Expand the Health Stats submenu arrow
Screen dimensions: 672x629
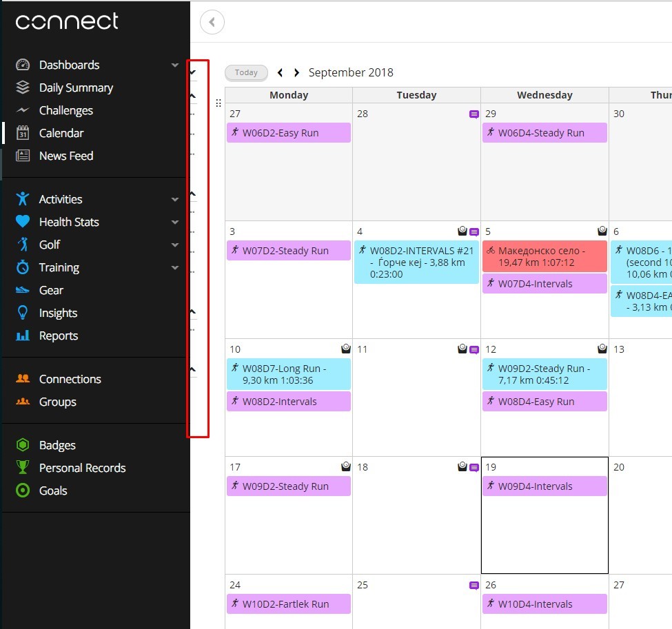[x=175, y=222]
